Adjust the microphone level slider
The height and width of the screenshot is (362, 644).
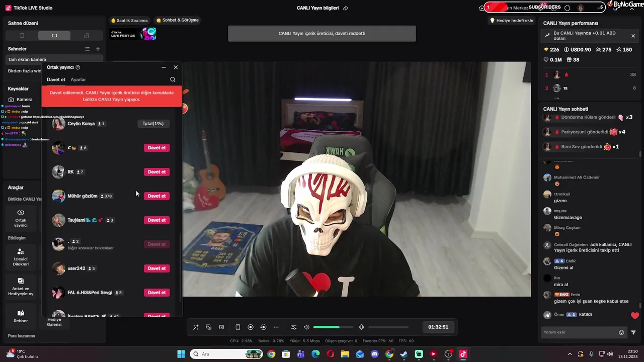(x=388, y=327)
